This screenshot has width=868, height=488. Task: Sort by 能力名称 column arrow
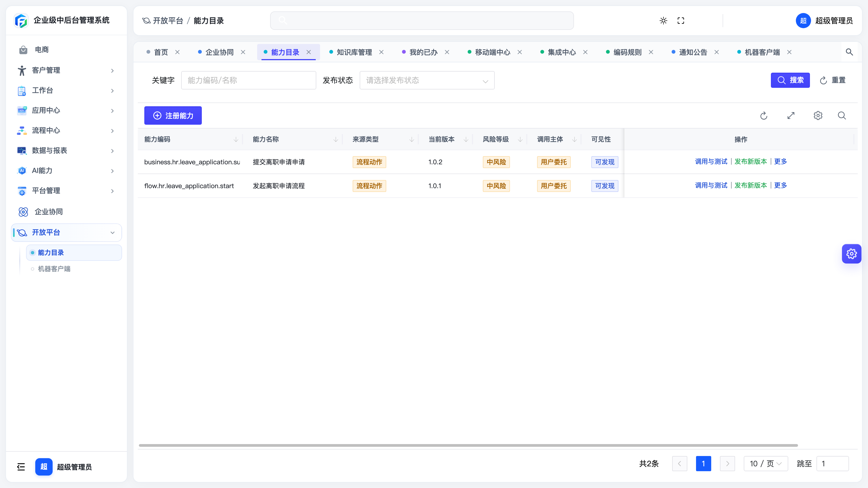click(336, 139)
